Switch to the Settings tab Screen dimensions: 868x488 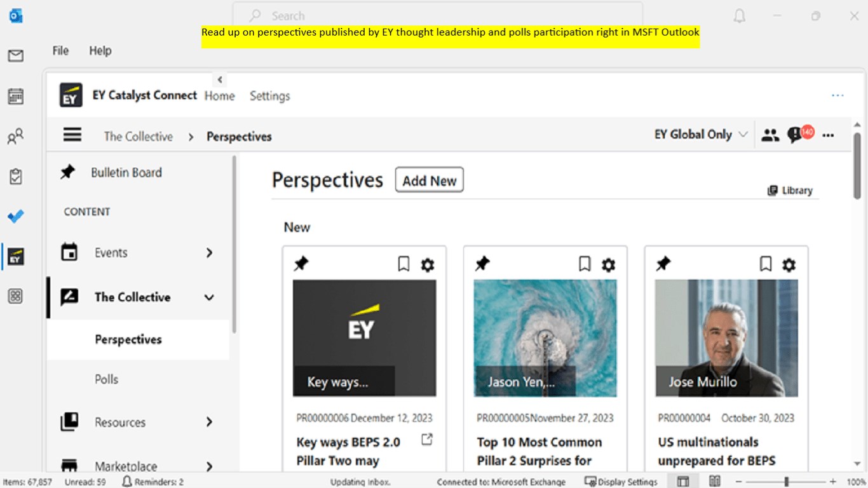tap(269, 96)
